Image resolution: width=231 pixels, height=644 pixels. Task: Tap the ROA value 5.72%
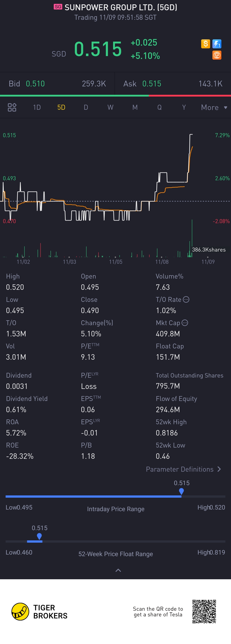click(16, 433)
